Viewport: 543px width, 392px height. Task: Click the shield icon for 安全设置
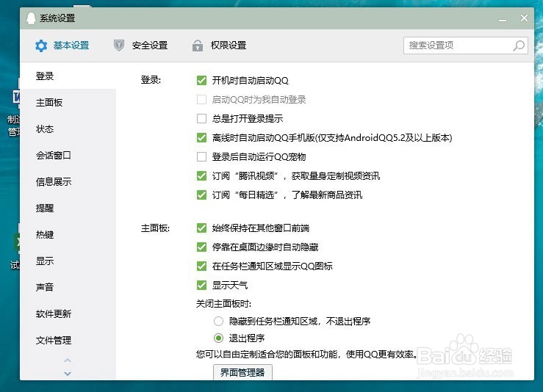(x=119, y=46)
